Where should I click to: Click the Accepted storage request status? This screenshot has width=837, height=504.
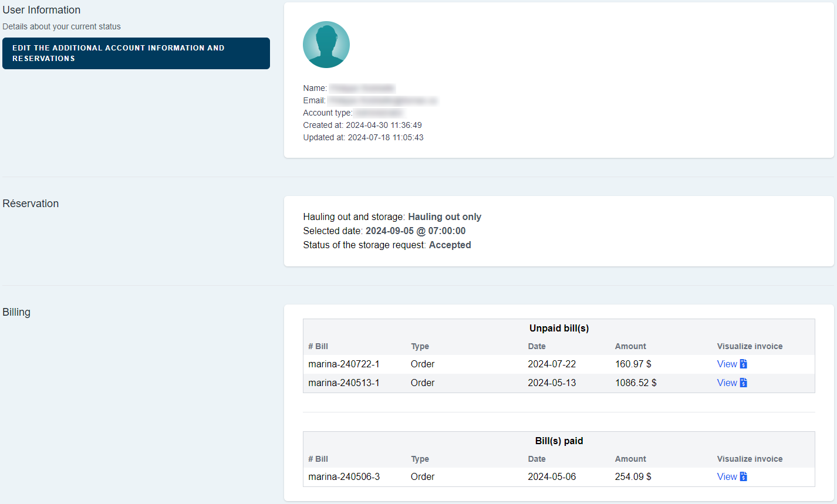[x=450, y=245]
